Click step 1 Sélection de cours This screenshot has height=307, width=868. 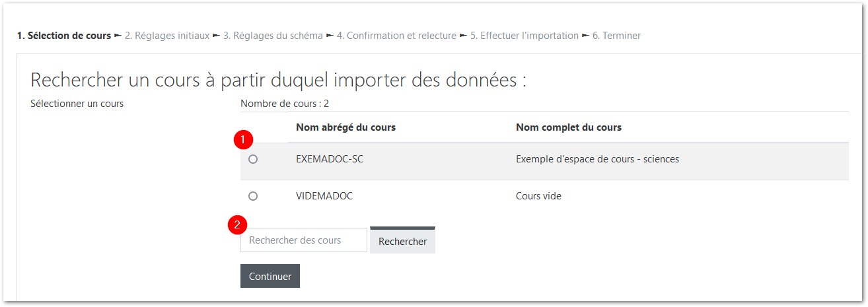coord(64,36)
